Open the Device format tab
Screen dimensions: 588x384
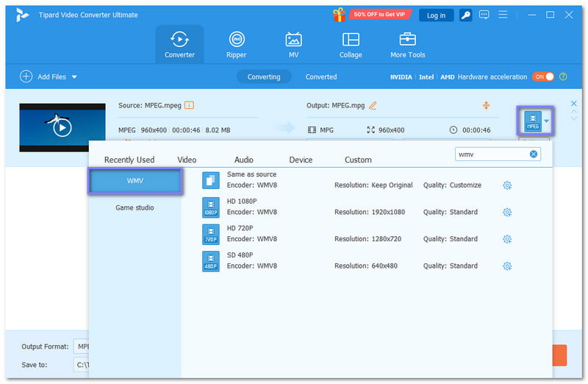tap(301, 160)
